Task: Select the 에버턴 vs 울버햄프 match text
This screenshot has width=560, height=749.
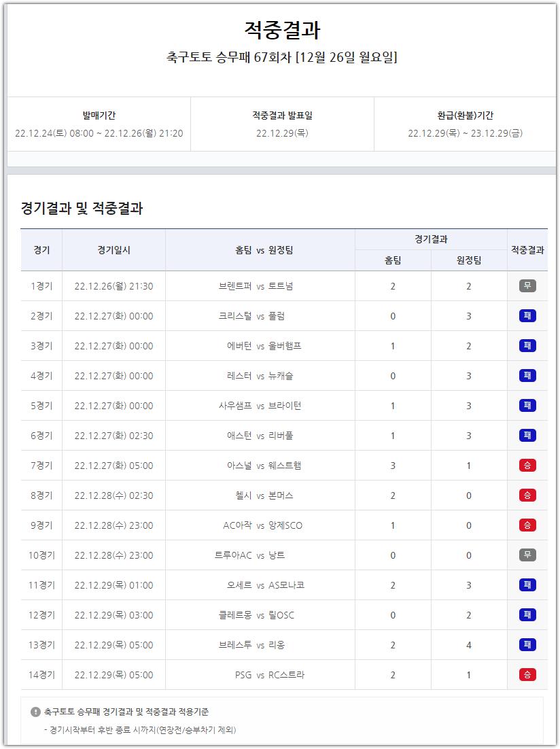Action: [x=264, y=346]
